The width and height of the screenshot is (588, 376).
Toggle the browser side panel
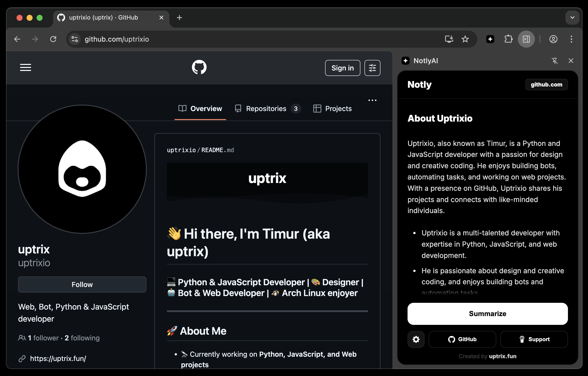tap(526, 39)
